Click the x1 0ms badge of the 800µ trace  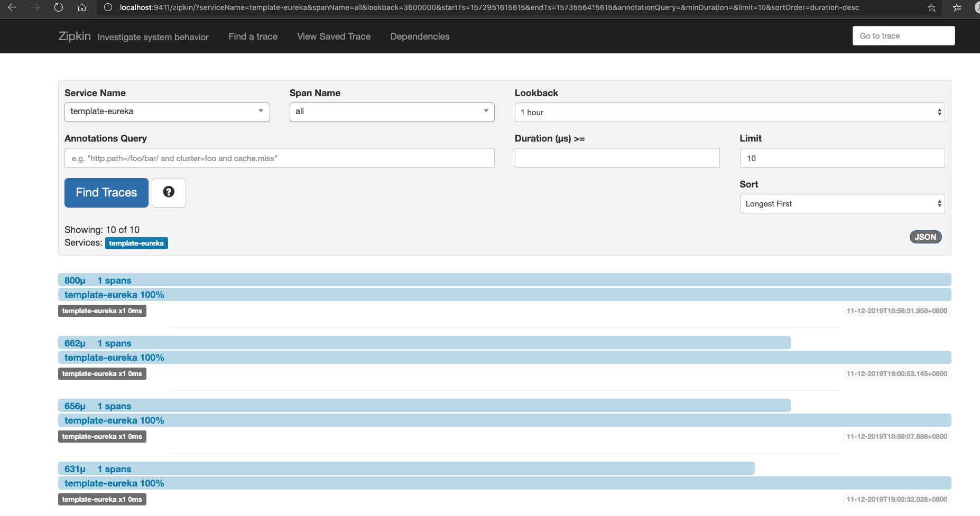[x=102, y=311]
